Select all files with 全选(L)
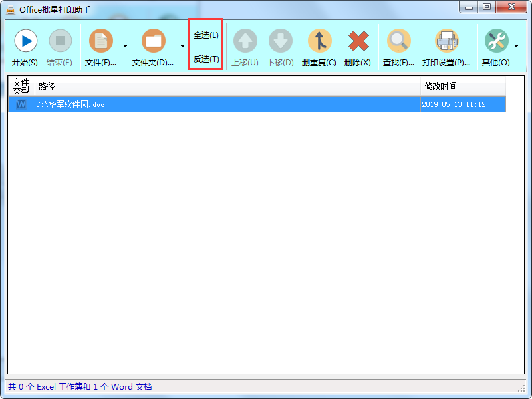Image resolution: width=532 pixels, height=399 pixels. click(x=206, y=35)
